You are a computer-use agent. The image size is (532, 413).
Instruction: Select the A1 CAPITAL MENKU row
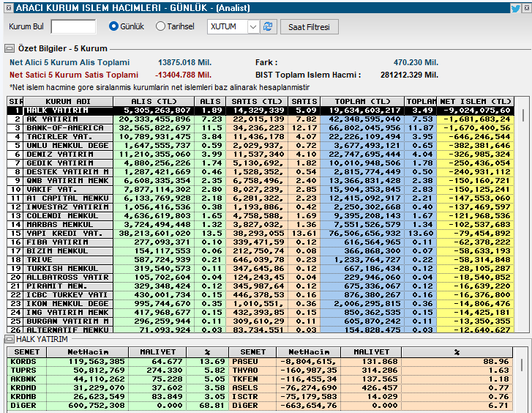point(261,198)
